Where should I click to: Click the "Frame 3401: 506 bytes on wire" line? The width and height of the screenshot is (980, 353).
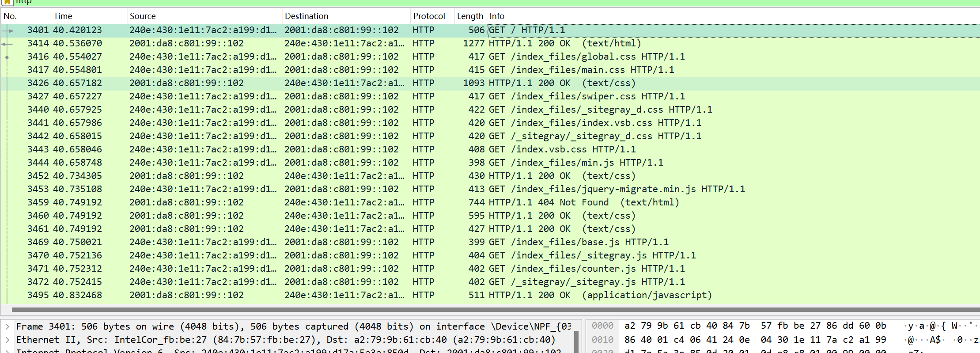293,326
